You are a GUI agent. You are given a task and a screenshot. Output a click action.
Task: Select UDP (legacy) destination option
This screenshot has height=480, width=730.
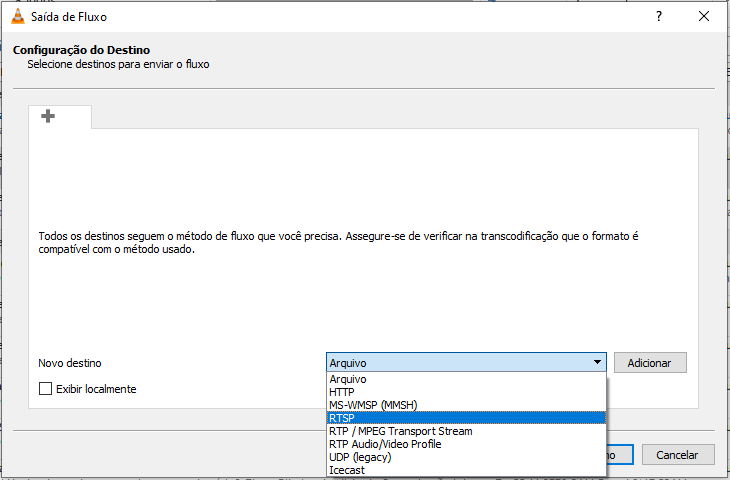pos(466,457)
